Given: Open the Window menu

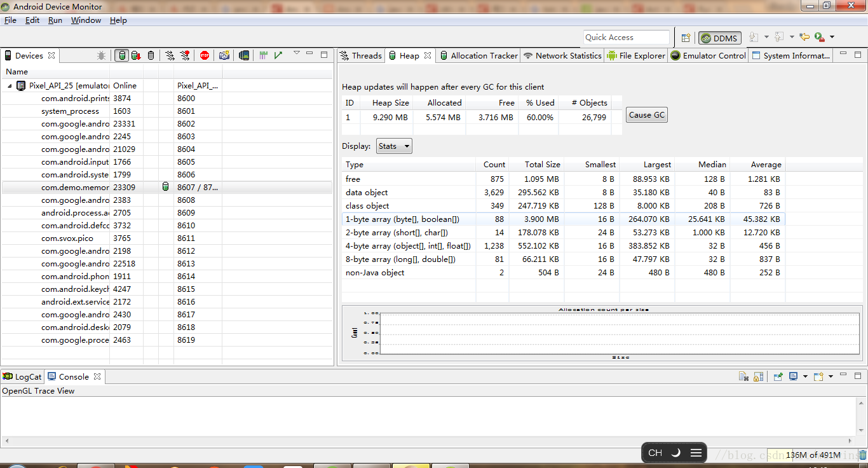Looking at the screenshot, I should 86,20.
